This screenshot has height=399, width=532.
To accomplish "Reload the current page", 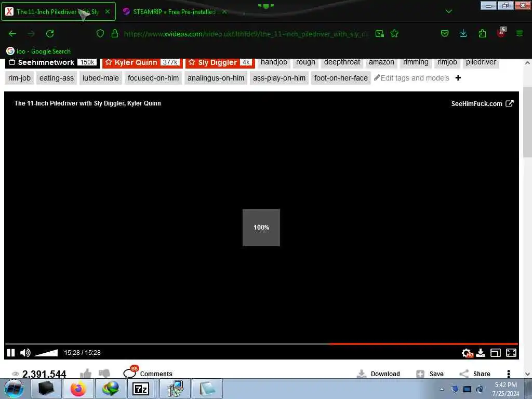I will pyautogui.click(x=50, y=34).
